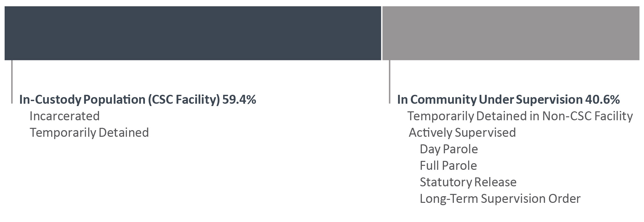
Task: Choose the Full Parole entry
Action: 448,166
